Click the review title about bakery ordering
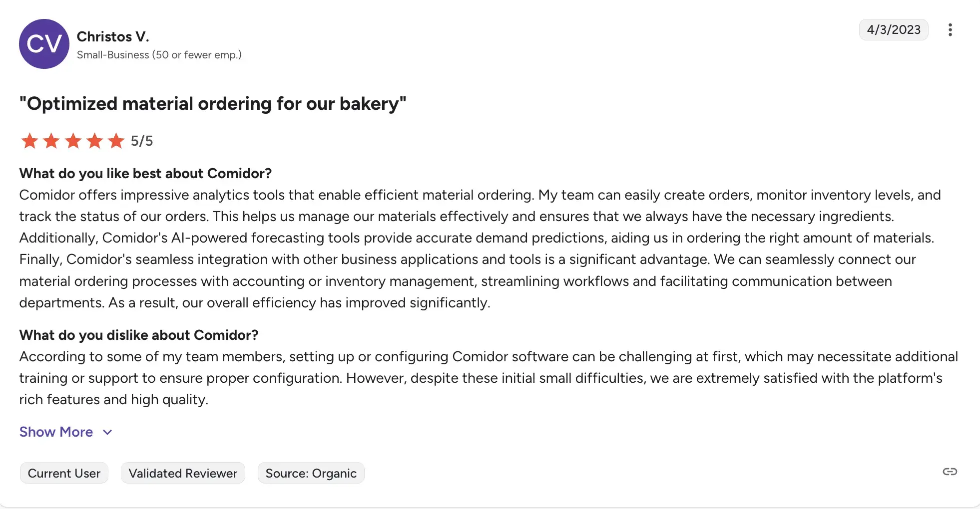 click(213, 104)
